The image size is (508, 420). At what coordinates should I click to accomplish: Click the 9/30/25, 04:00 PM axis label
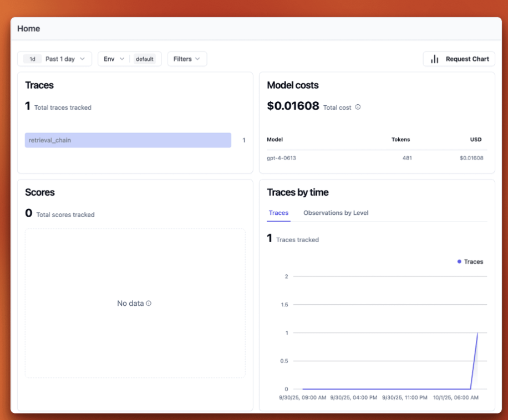click(x=353, y=397)
